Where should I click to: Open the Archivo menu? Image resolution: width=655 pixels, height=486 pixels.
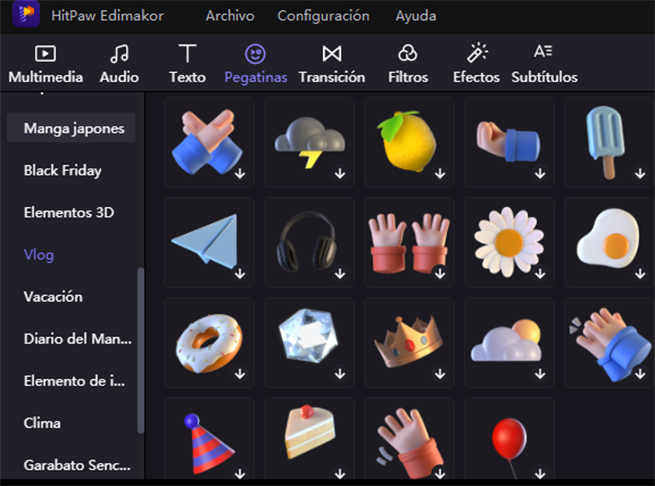(x=230, y=16)
